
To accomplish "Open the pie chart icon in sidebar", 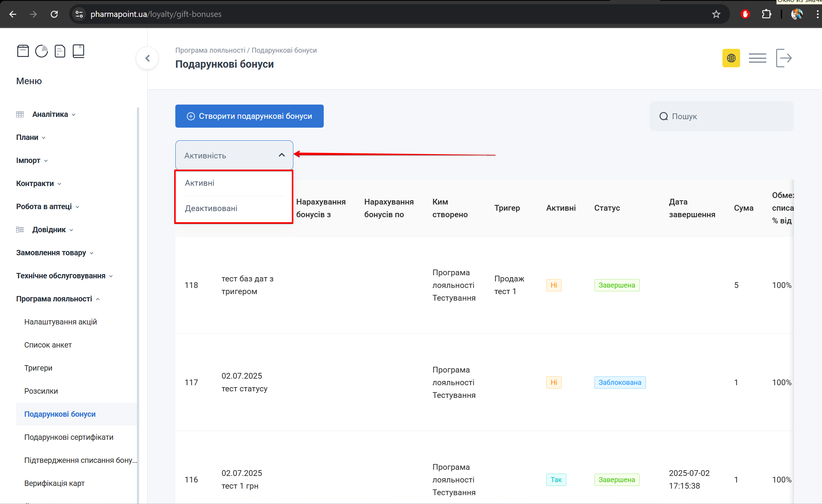I will [x=42, y=51].
